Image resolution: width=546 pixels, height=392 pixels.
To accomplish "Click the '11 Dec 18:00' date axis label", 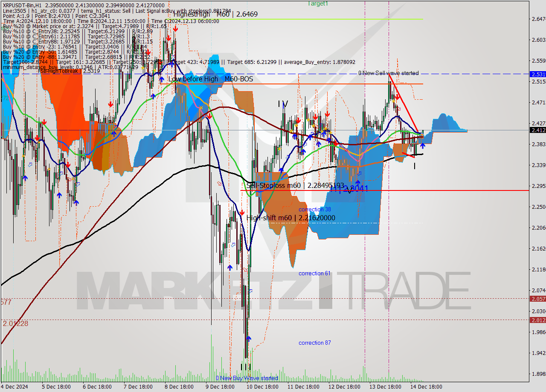I will click(303, 387).
